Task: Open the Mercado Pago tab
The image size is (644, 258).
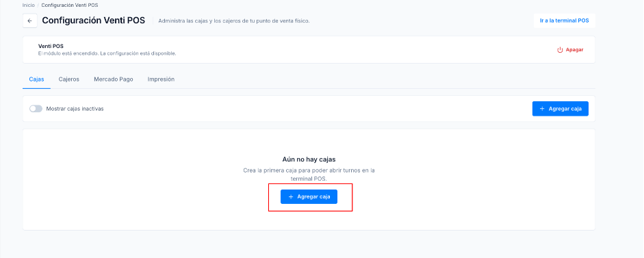Action: [x=114, y=79]
